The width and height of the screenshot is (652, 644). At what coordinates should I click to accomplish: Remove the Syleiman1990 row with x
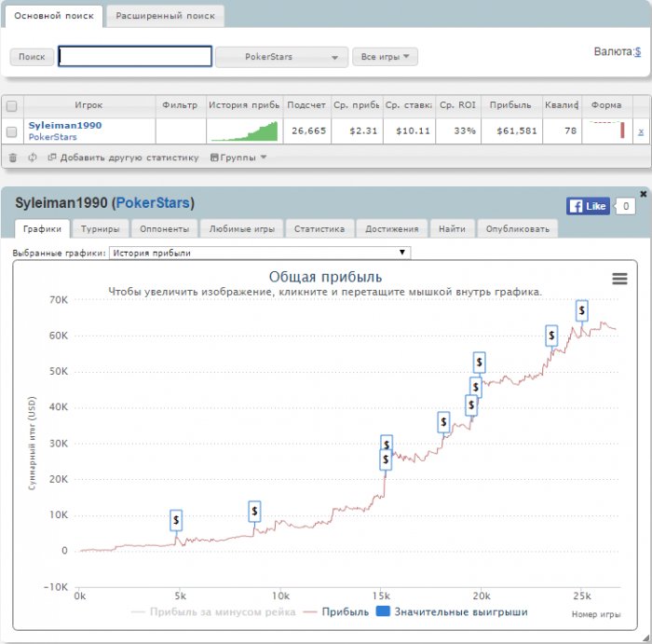(641, 131)
